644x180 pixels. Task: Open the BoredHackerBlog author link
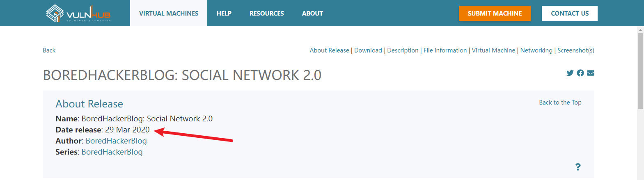click(x=116, y=141)
